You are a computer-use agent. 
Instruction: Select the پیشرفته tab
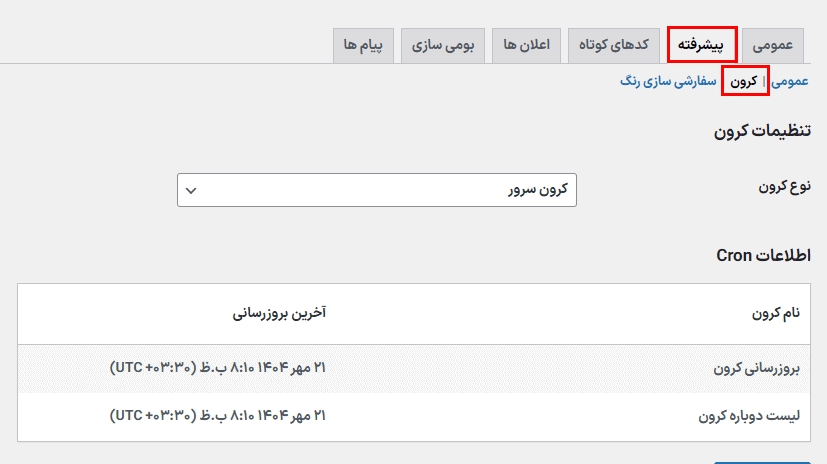702,45
